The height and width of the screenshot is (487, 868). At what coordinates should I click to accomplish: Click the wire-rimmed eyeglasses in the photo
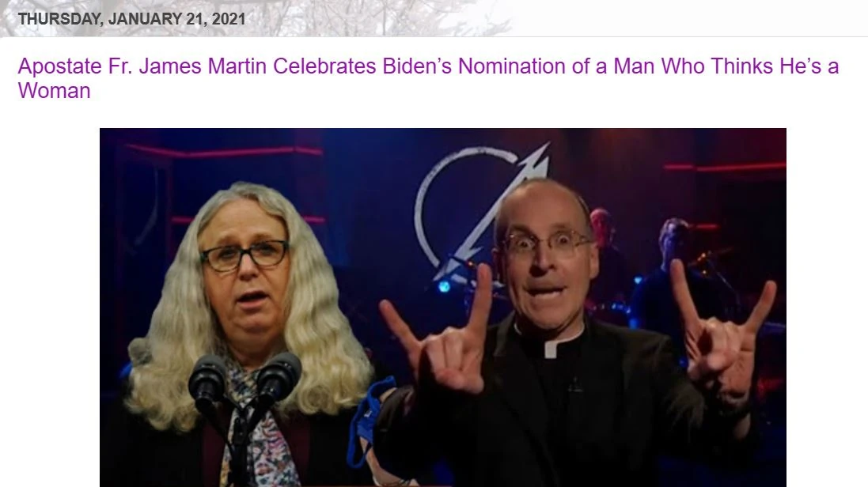point(547,243)
